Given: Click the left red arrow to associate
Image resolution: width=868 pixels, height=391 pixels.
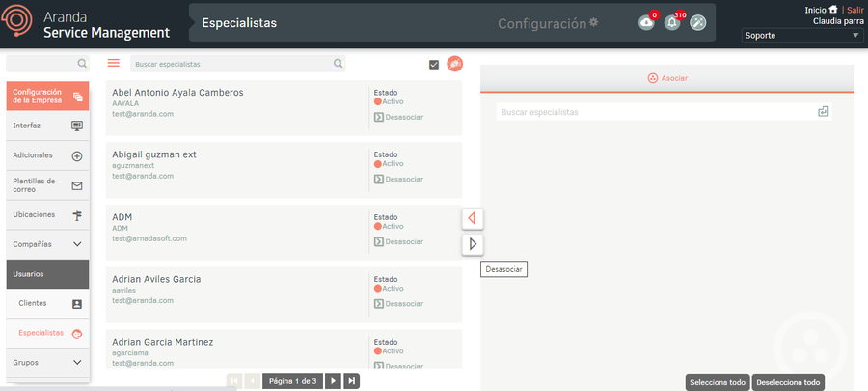Looking at the screenshot, I should [x=472, y=218].
